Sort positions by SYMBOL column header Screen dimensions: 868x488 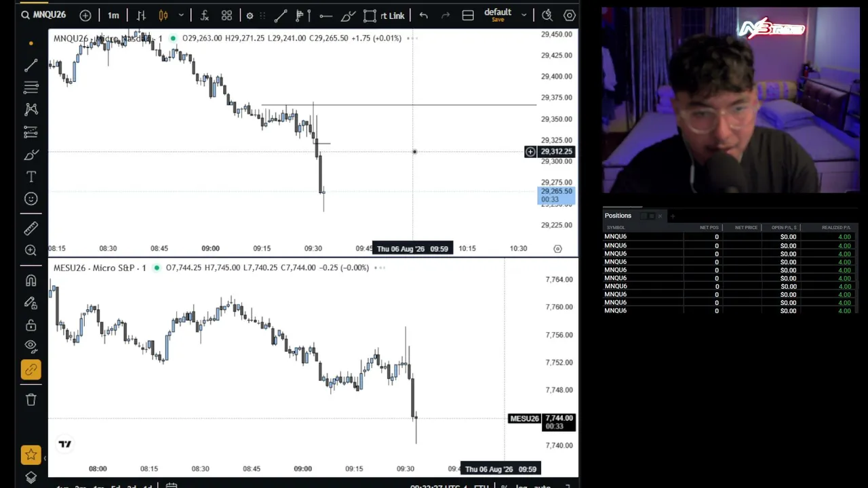pyautogui.click(x=616, y=228)
